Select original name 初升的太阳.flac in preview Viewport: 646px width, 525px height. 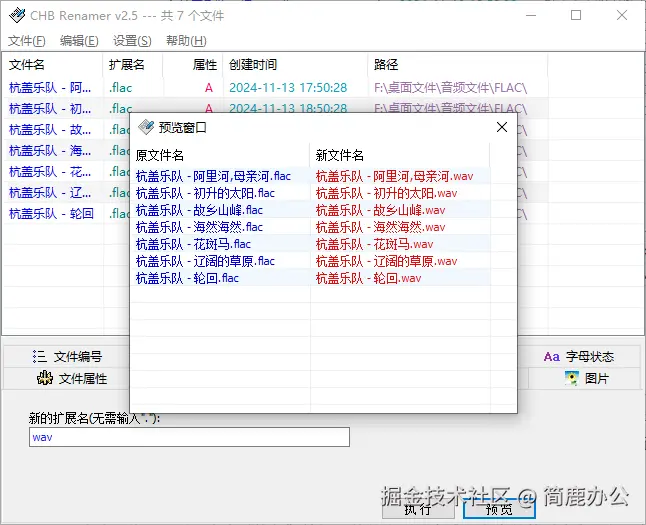tap(205, 193)
